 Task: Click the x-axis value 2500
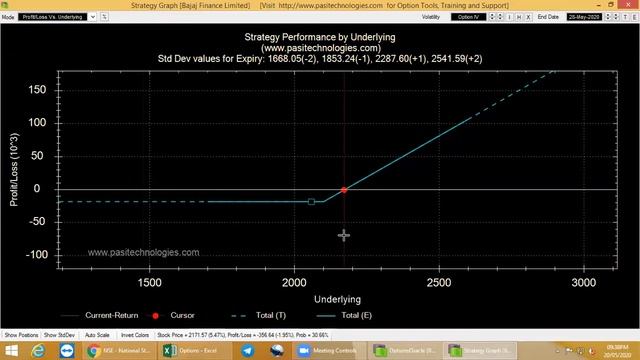pyautogui.click(x=439, y=283)
